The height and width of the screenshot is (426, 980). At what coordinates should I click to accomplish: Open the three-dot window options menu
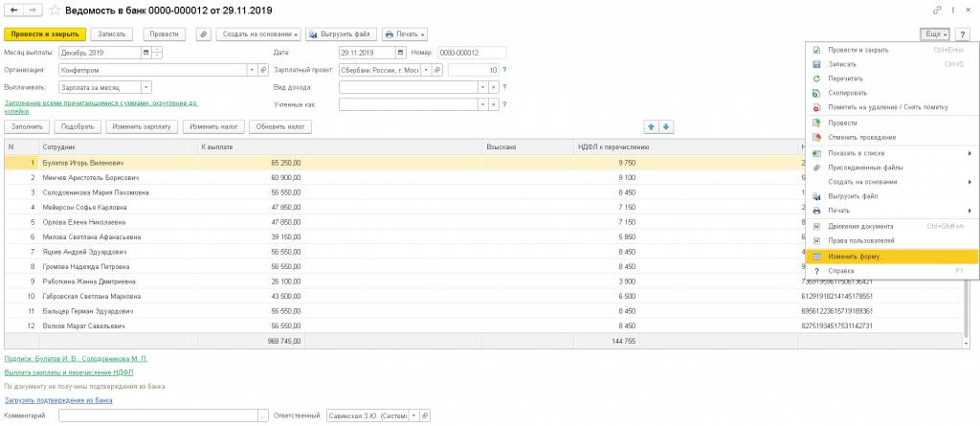pos(954,11)
